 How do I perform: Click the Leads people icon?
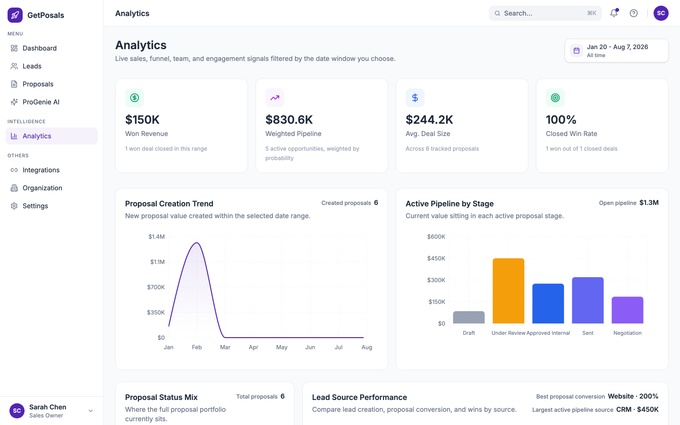tap(14, 66)
